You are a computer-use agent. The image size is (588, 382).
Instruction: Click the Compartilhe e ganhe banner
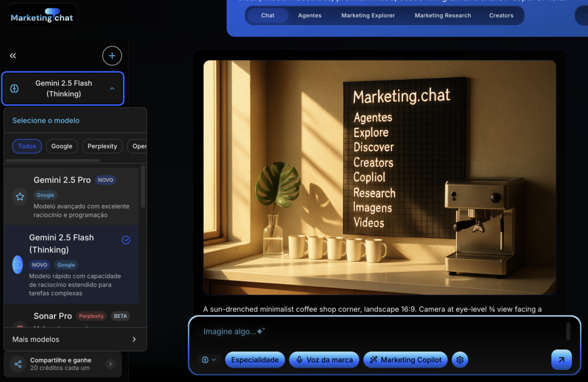63,364
